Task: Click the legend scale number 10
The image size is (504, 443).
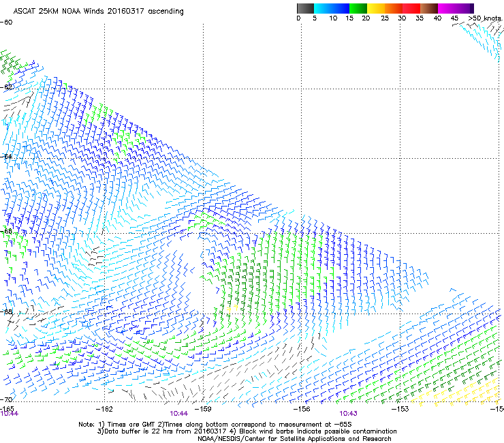Action: (x=333, y=18)
